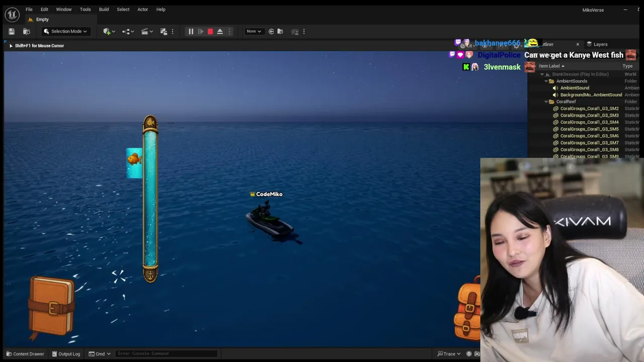The image size is (644, 362).
Task: Click the browse folder icon next to None dropdown
Action: click(x=280, y=32)
